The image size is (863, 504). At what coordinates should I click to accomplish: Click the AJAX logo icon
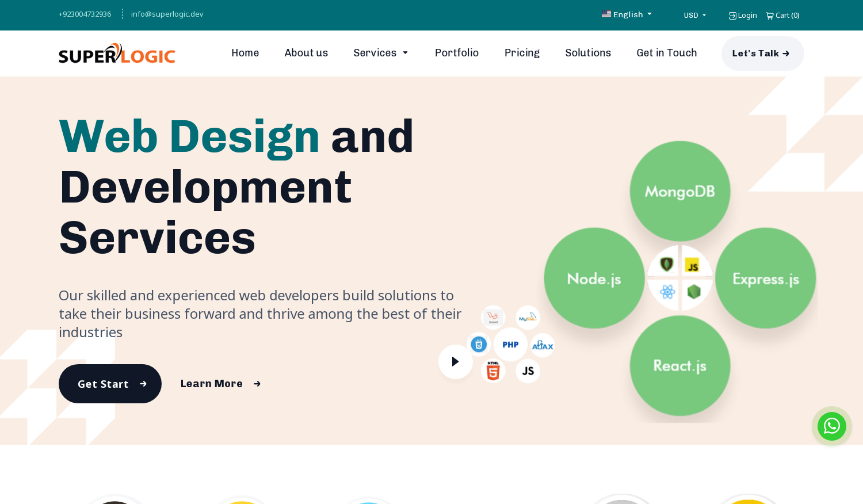(543, 345)
